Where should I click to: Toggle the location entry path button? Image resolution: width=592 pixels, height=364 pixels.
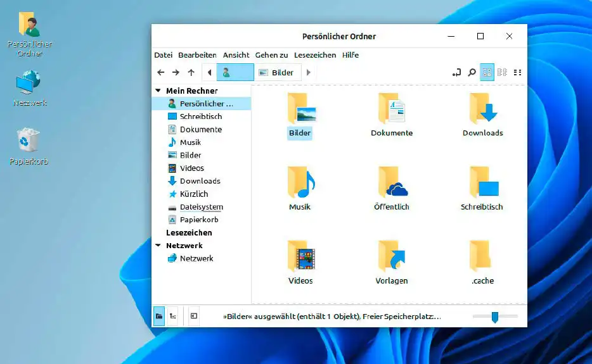pos(456,73)
